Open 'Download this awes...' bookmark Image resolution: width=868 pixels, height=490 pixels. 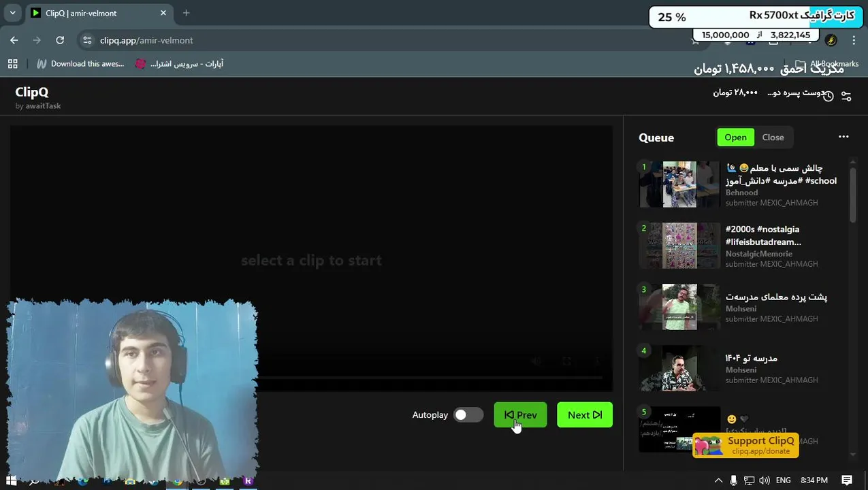pos(80,63)
